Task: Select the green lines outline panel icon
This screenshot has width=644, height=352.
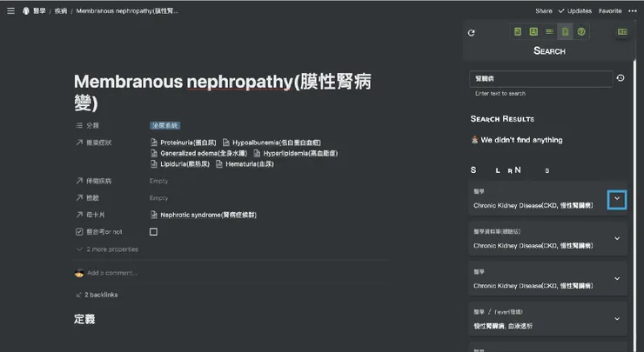Action: click(549, 31)
